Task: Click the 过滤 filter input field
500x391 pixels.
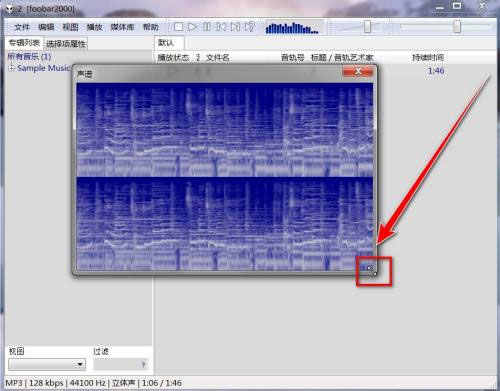Action: tap(121, 364)
